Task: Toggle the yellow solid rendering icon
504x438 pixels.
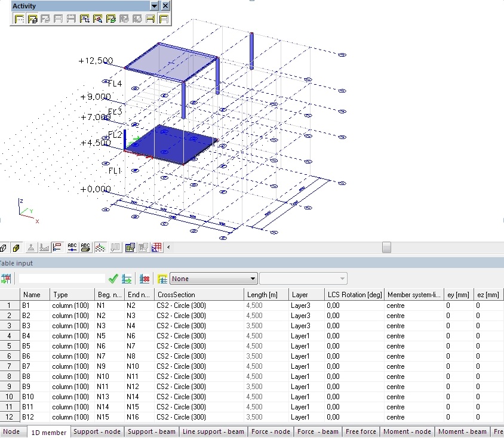Action: pyautogui.click(x=16, y=248)
